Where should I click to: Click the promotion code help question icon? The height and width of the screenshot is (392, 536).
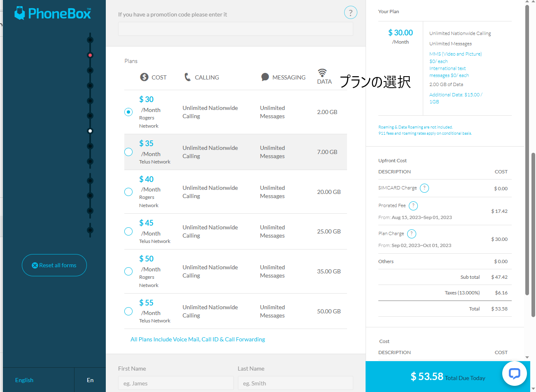coord(350,12)
